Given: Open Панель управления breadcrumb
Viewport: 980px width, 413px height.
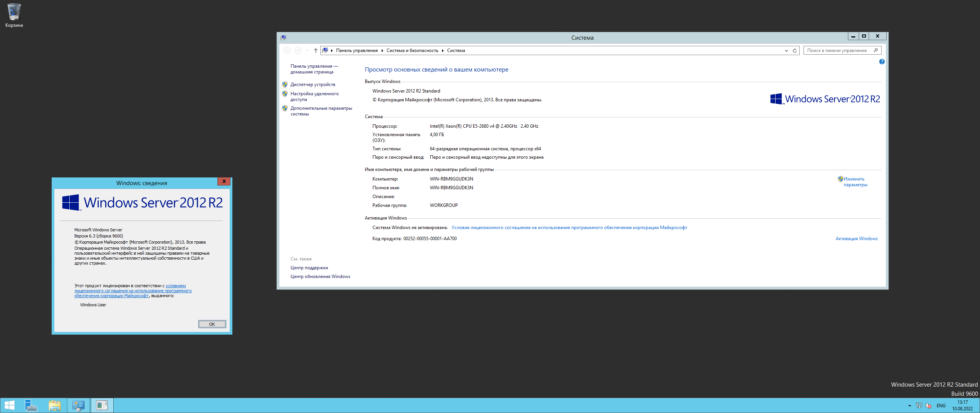Looking at the screenshot, I should [x=357, y=50].
